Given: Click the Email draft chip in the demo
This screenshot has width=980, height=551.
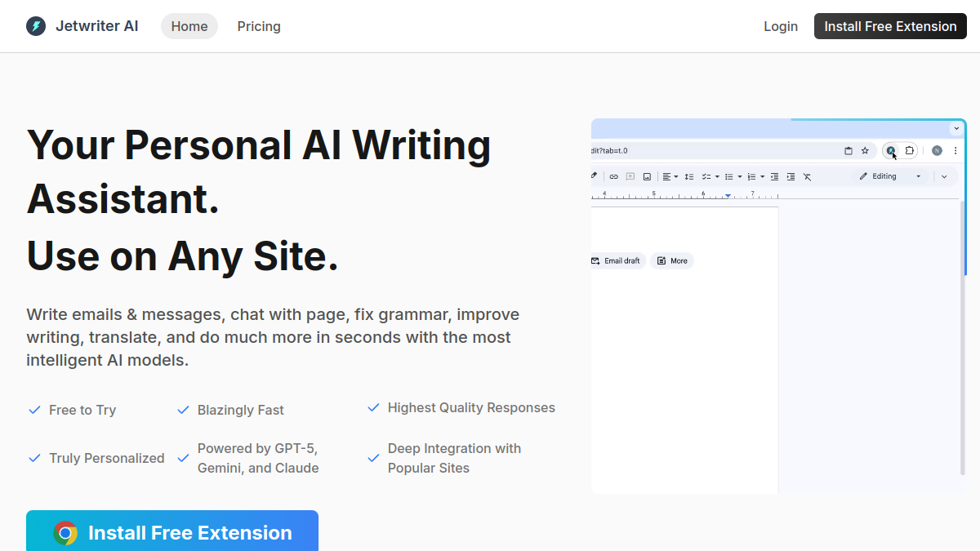Looking at the screenshot, I should (x=617, y=261).
